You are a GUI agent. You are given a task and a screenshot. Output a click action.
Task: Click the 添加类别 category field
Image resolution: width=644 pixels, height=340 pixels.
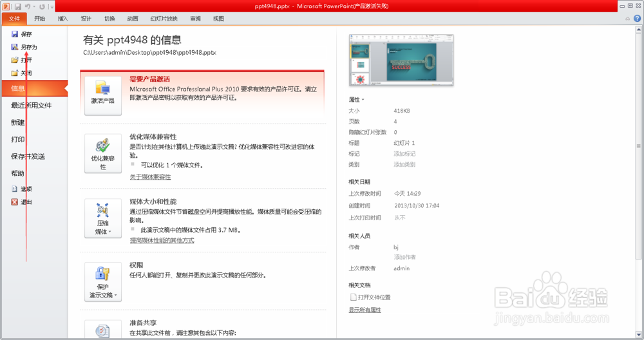point(404,164)
